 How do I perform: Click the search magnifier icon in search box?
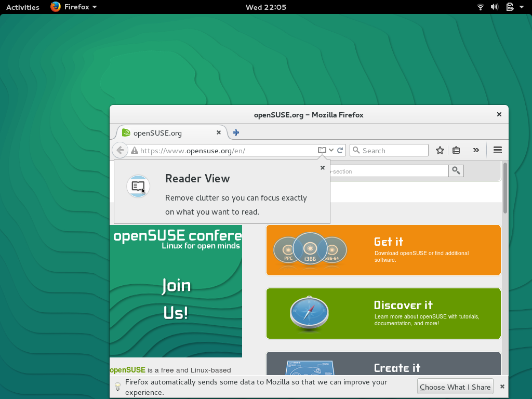pyautogui.click(x=356, y=150)
